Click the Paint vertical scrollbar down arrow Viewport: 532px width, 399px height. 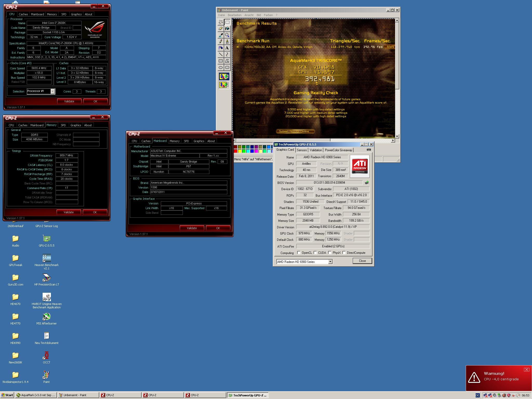tap(397, 136)
